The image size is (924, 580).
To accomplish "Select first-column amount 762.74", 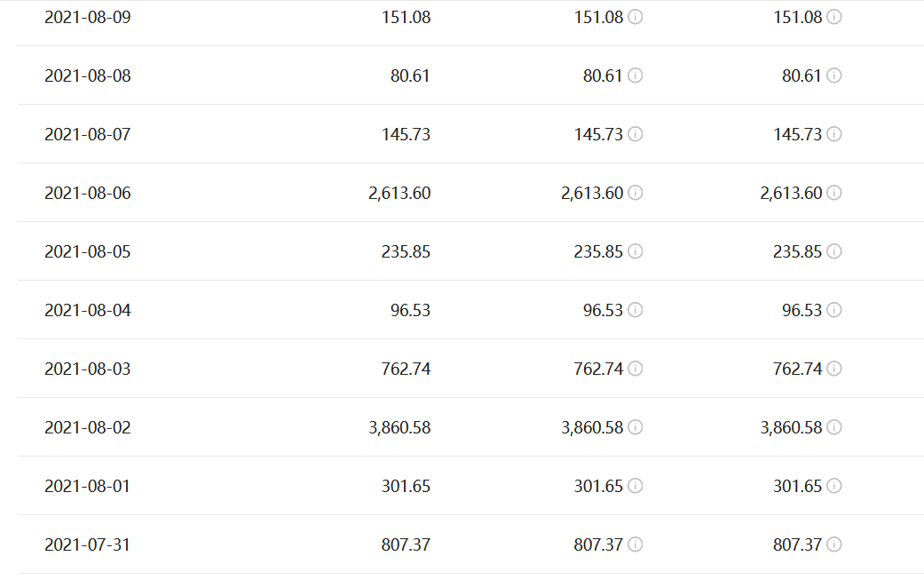I will pos(406,369).
